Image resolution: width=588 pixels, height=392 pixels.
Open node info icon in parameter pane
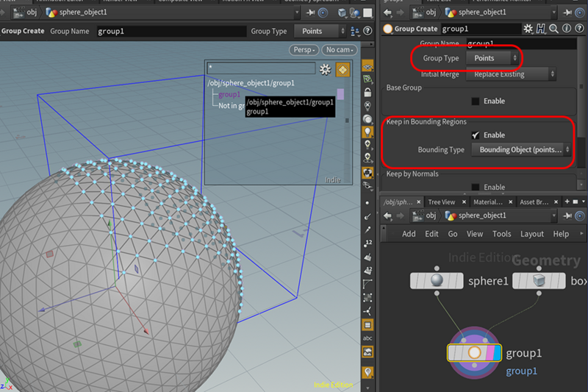pos(567,29)
